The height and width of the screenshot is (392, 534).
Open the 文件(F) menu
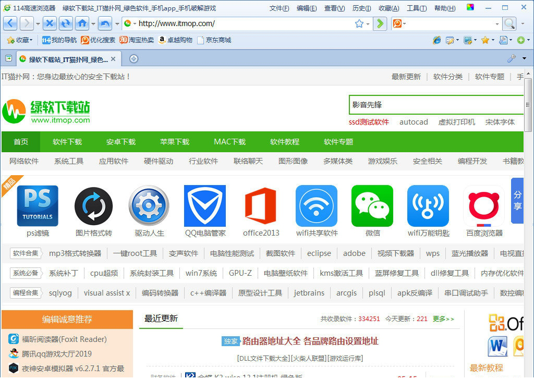point(280,8)
